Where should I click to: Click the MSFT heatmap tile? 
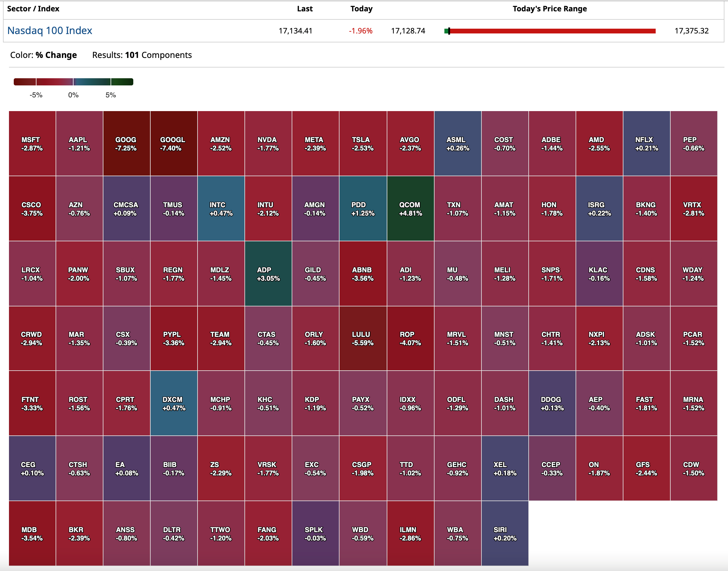tap(32, 144)
